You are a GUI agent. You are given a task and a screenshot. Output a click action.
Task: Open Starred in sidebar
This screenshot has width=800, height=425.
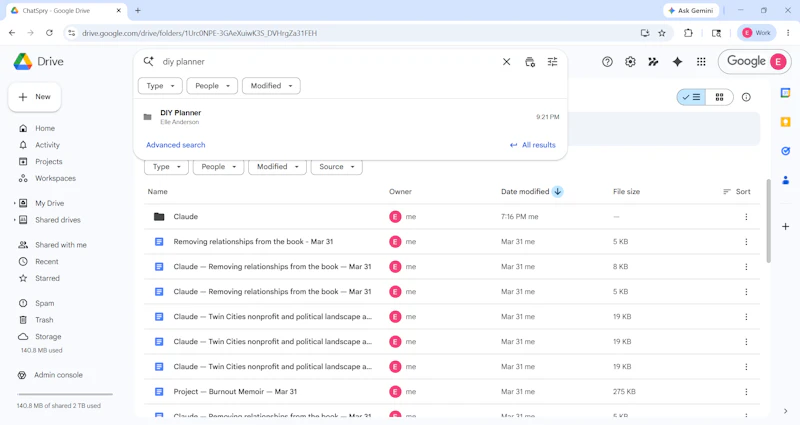click(47, 279)
